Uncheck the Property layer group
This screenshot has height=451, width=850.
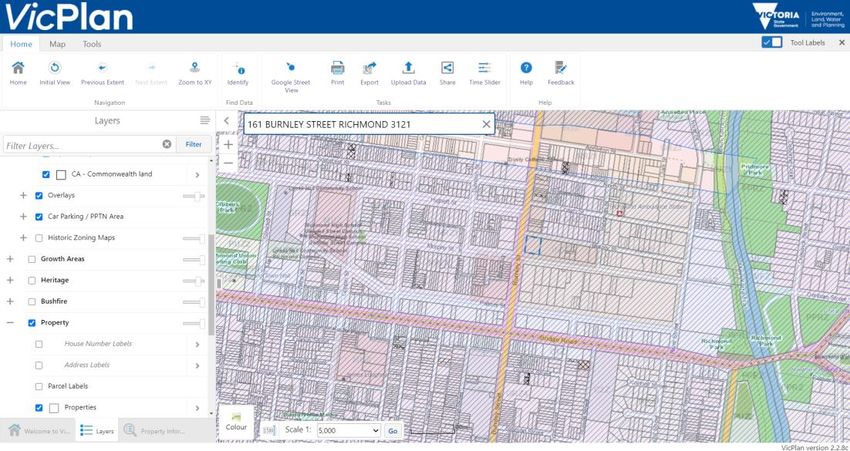pyautogui.click(x=31, y=323)
